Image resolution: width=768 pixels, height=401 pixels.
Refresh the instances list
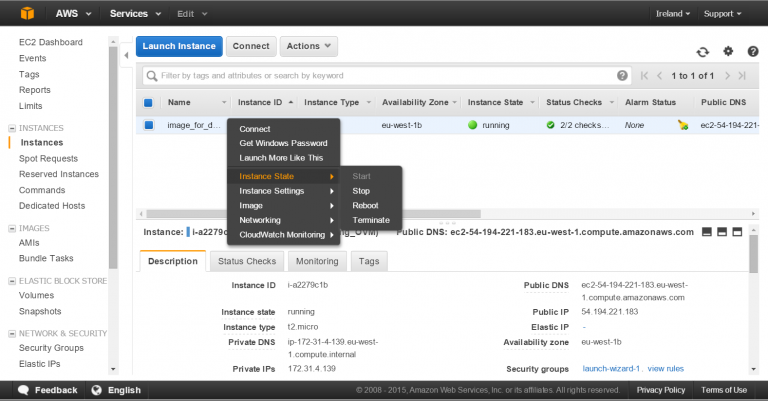(x=703, y=52)
